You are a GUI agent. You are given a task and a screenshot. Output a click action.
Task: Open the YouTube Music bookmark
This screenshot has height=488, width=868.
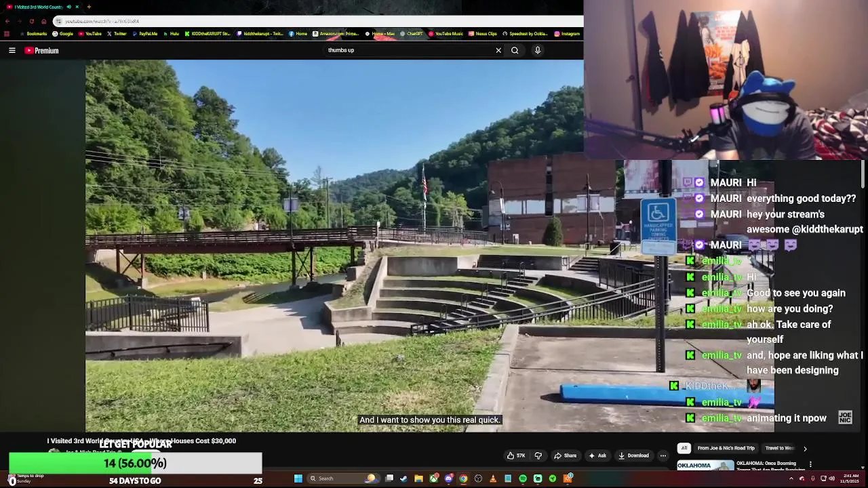pos(446,33)
